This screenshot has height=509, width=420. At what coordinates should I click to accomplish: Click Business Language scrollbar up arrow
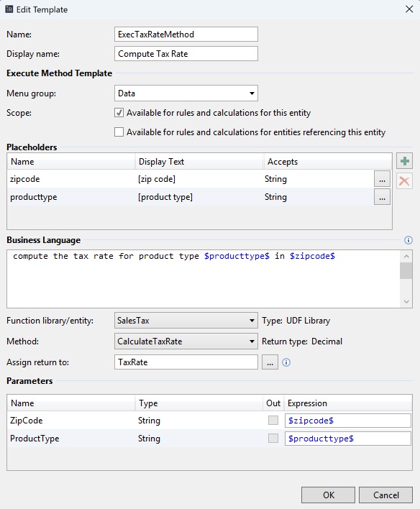coord(406,257)
